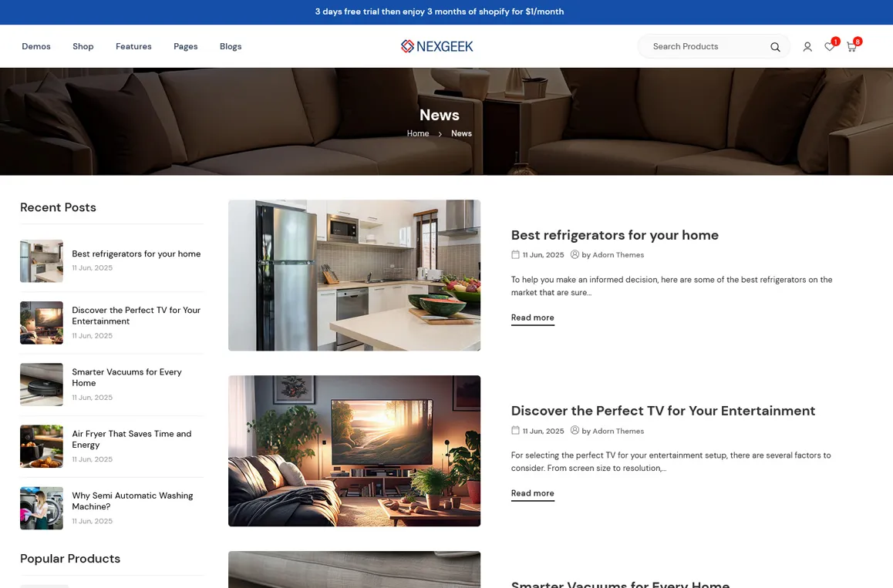Viewport: 893px width, 588px height.
Task: Click Discover the Perfect TV article heading
Action: pos(662,411)
